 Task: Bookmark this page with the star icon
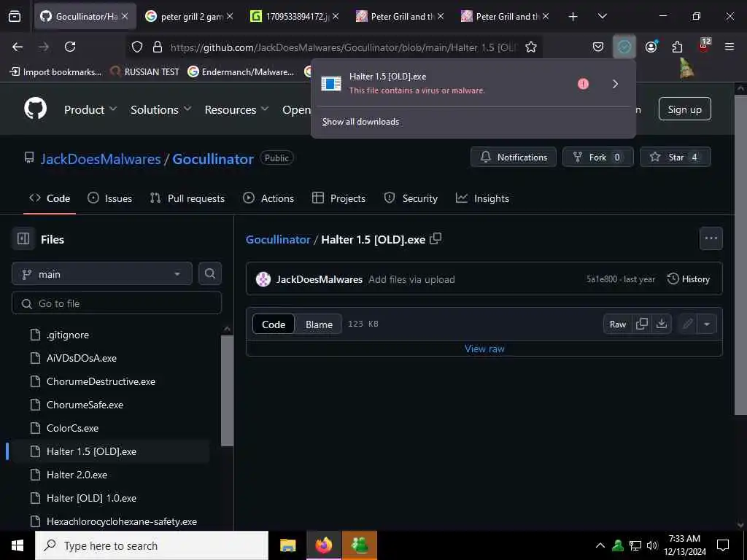point(531,47)
